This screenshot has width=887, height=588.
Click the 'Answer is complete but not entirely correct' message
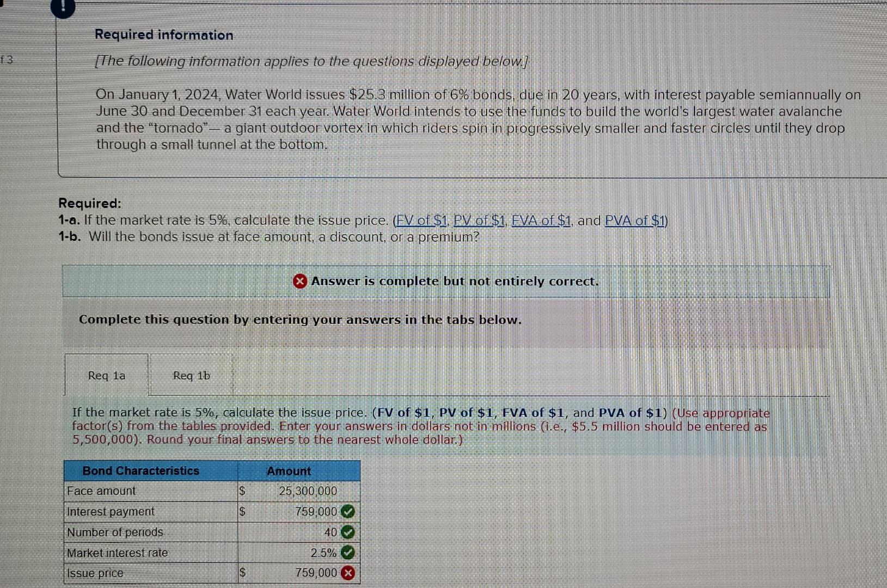coord(455,281)
